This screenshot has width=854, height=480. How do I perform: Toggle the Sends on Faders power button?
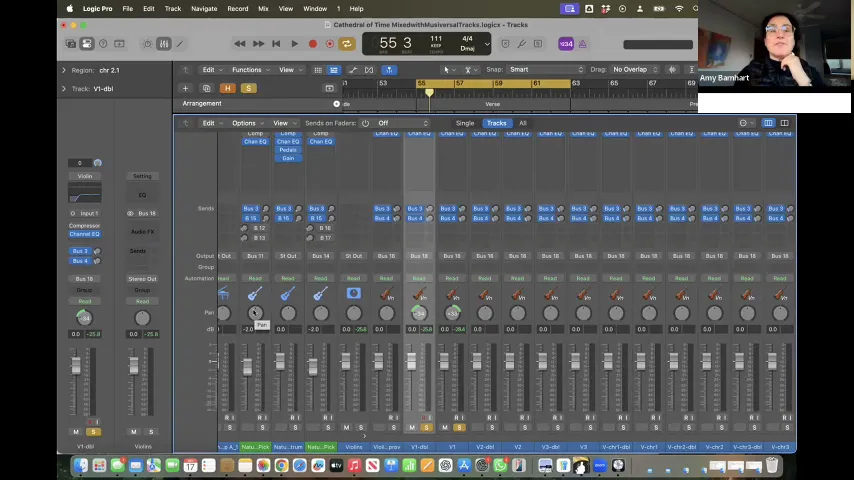point(365,123)
